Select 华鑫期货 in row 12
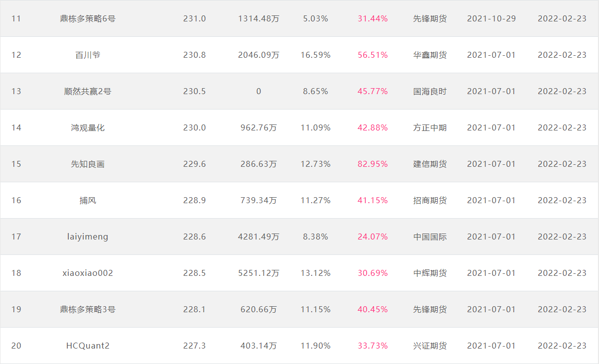Image resolution: width=599 pixels, height=364 pixels. pyautogui.click(x=430, y=55)
